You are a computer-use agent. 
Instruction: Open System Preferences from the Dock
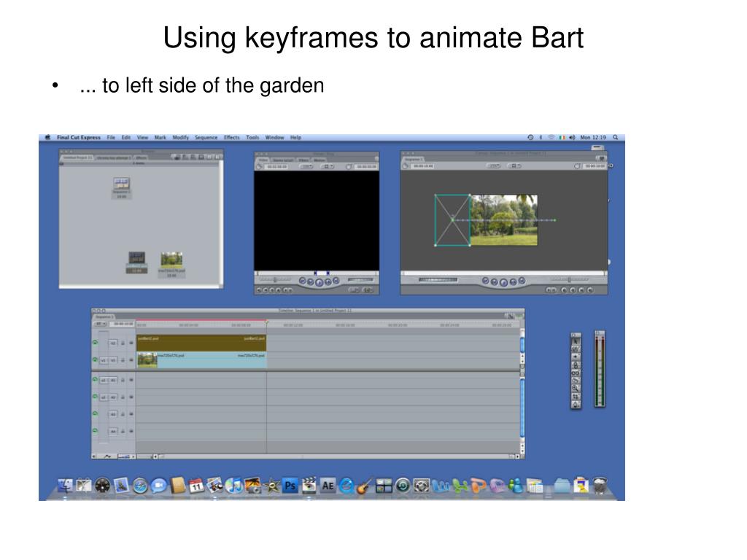coord(421,486)
